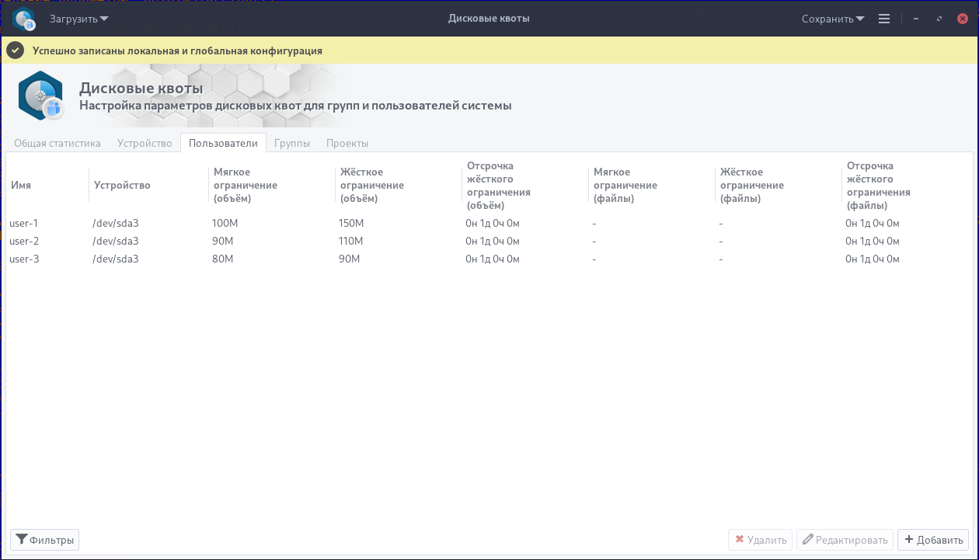Go to the Проекты tab
The image size is (979, 560).
point(347,143)
